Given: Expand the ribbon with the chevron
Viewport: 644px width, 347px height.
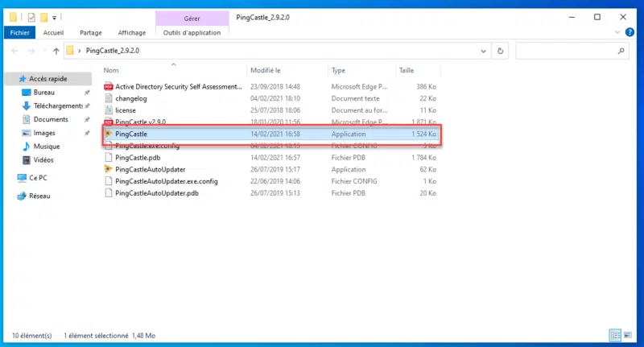Looking at the screenshot, I should click(x=617, y=32).
